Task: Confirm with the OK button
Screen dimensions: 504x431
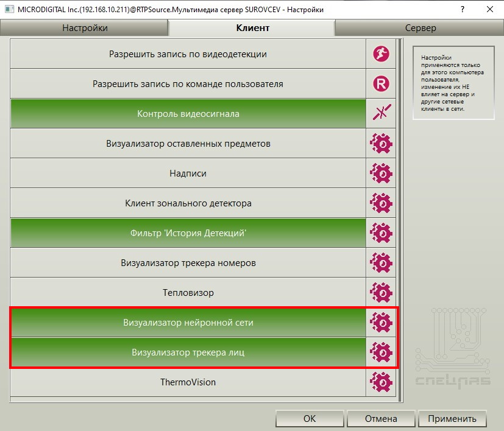Action: 310,418
